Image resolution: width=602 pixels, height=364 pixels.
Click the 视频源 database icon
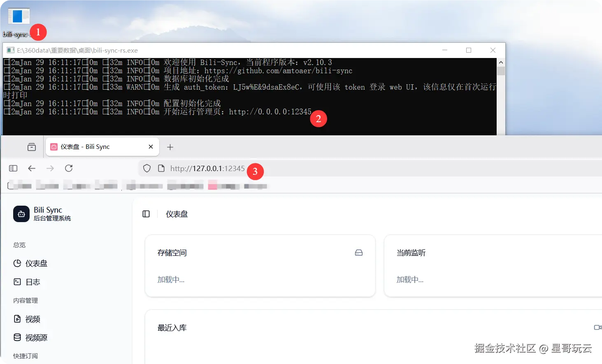[x=17, y=337]
